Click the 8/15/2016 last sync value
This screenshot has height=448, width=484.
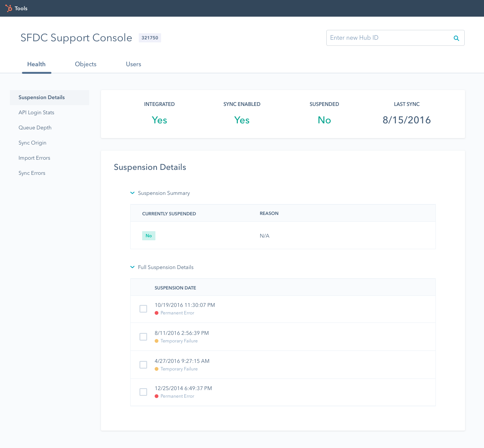406,120
